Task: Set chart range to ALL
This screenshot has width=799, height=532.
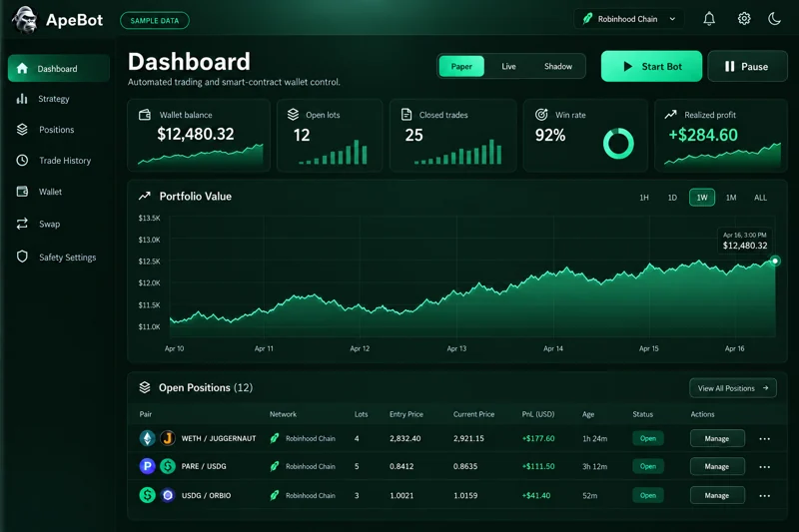Action: (x=760, y=198)
